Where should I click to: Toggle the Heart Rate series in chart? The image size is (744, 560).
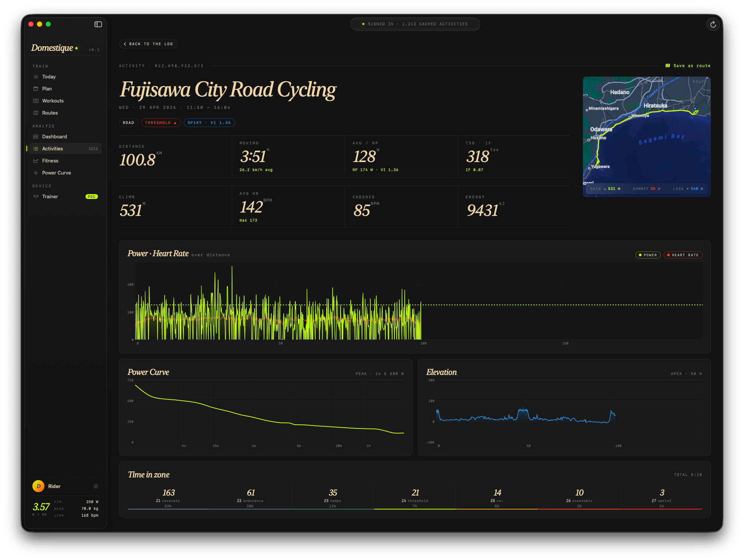coord(683,255)
